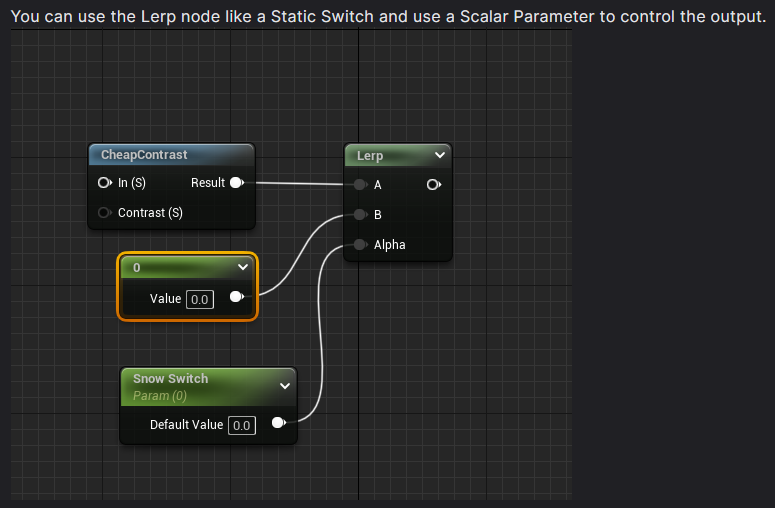Click the Lerp node B input pin
This screenshot has height=508, width=775.
click(361, 214)
